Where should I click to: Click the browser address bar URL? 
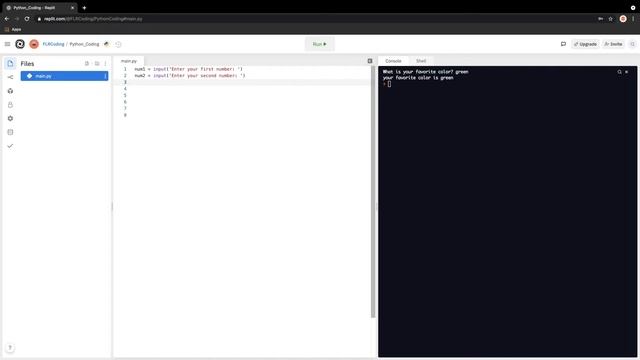tap(93, 19)
